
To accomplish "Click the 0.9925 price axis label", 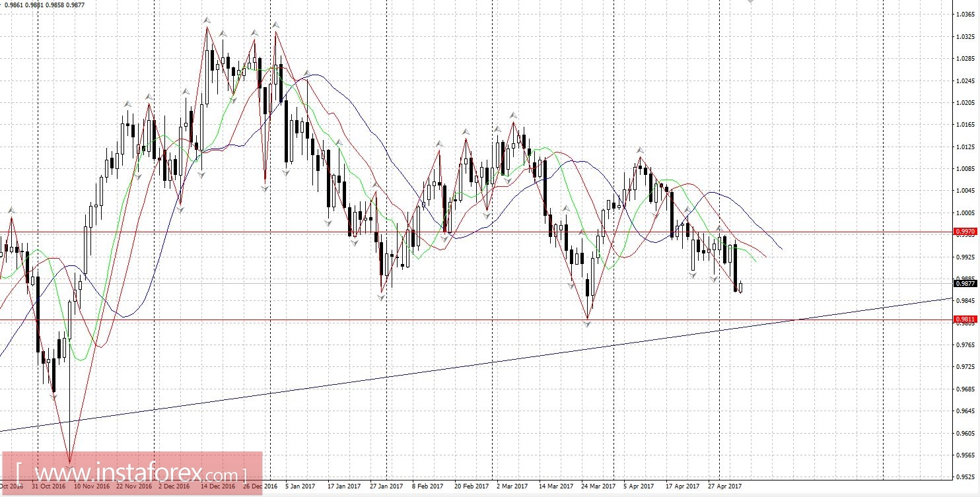I will (x=965, y=257).
